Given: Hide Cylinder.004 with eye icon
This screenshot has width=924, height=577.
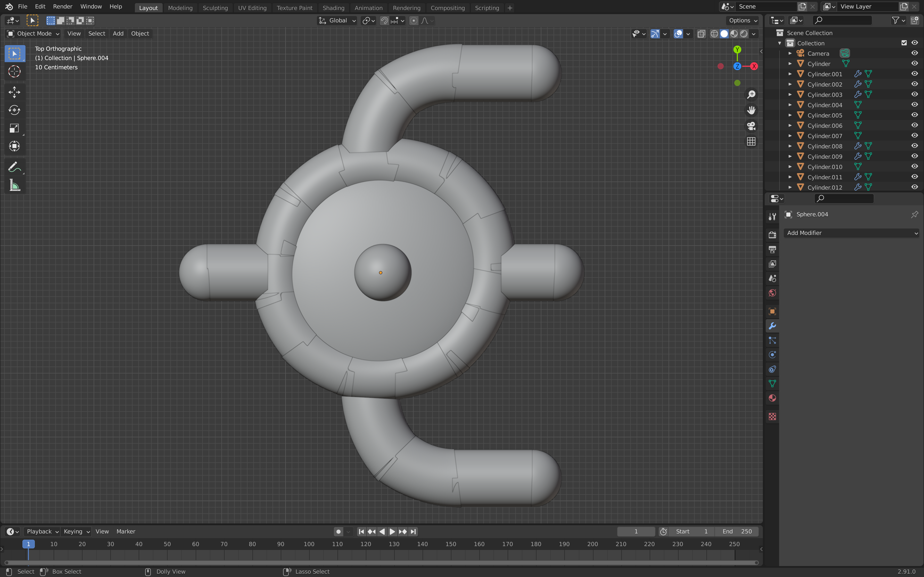Looking at the screenshot, I should pyautogui.click(x=914, y=105).
